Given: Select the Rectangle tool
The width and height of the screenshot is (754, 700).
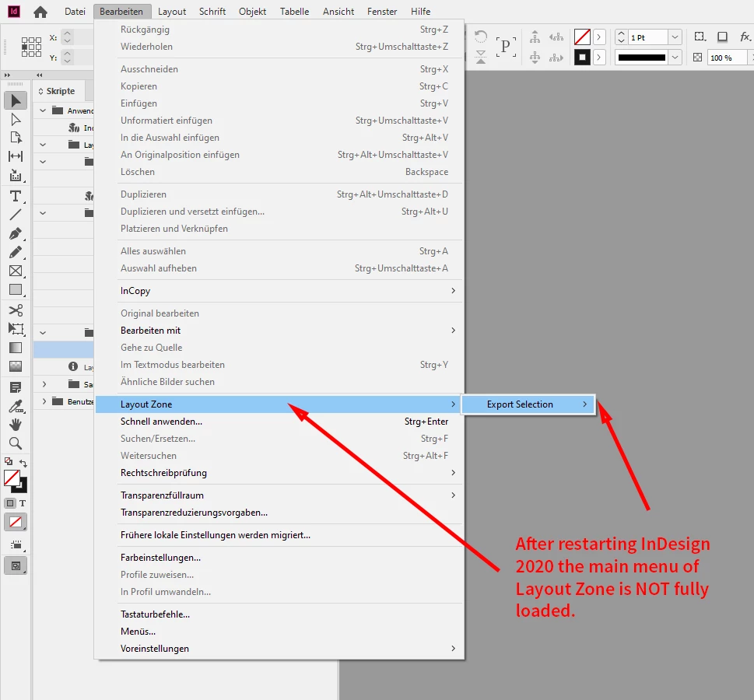Looking at the screenshot, I should point(16,289).
